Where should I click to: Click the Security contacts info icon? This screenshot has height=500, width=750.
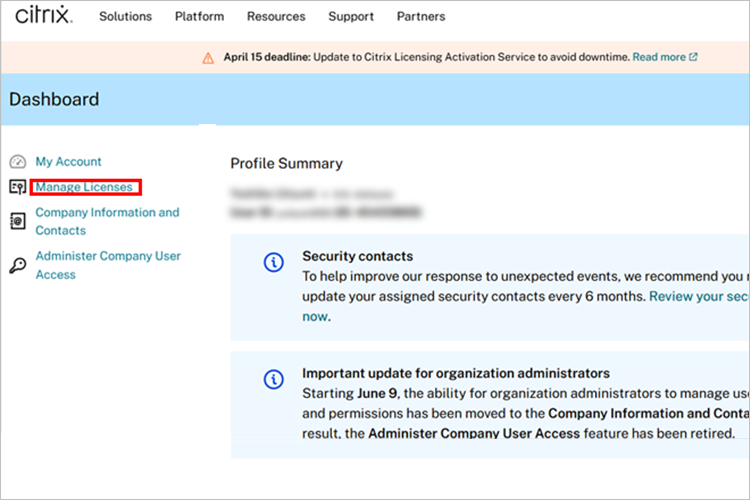click(273, 262)
